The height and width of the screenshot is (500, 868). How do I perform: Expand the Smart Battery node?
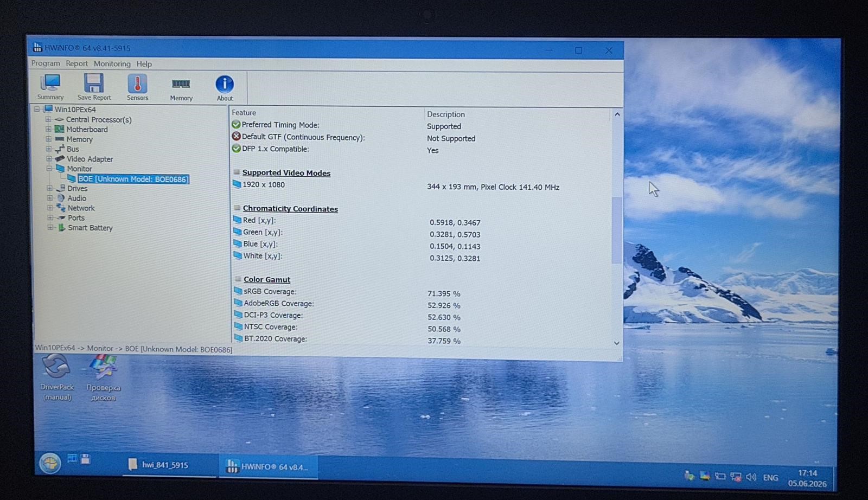point(50,227)
